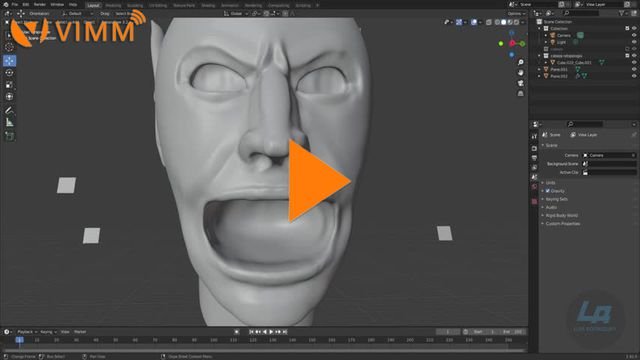Play the animation forward in timeline

click(x=271, y=332)
